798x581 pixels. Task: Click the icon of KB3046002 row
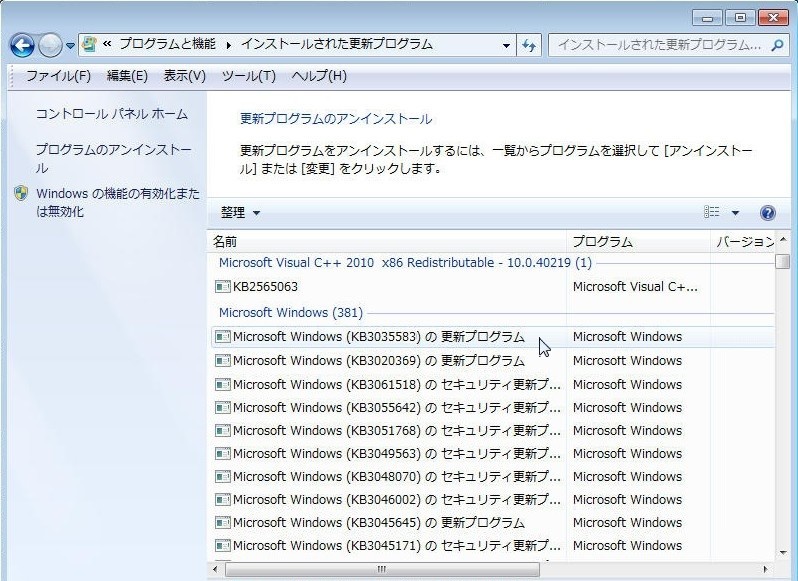222,500
